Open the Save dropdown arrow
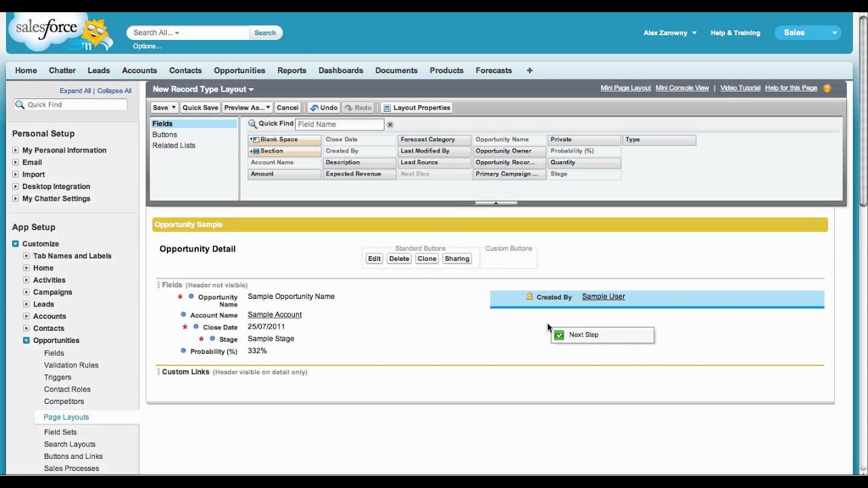 (174, 108)
